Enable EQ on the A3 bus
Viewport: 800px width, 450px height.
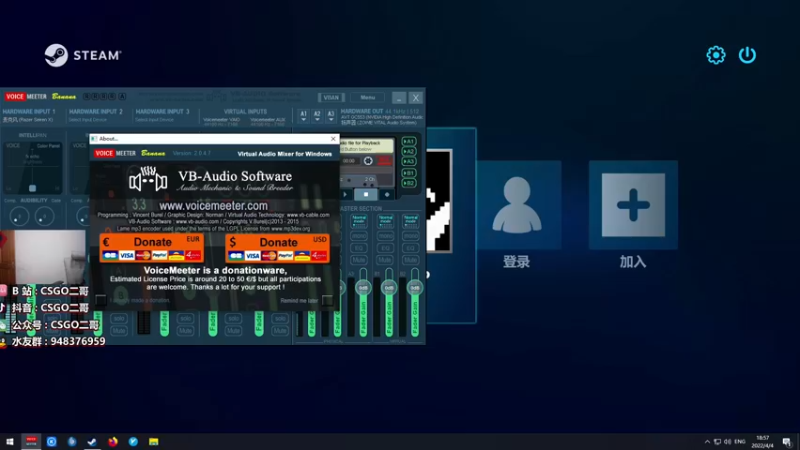(x=359, y=248)
